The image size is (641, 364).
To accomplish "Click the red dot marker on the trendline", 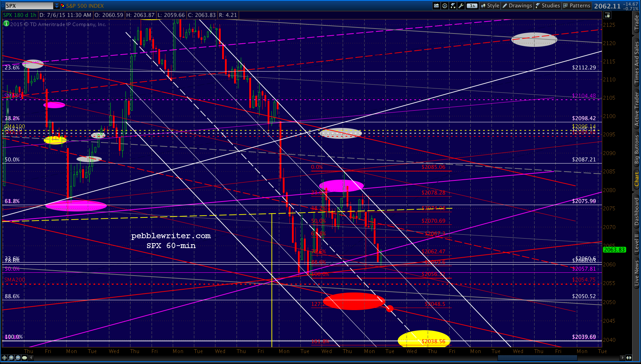I will point(390,309).
